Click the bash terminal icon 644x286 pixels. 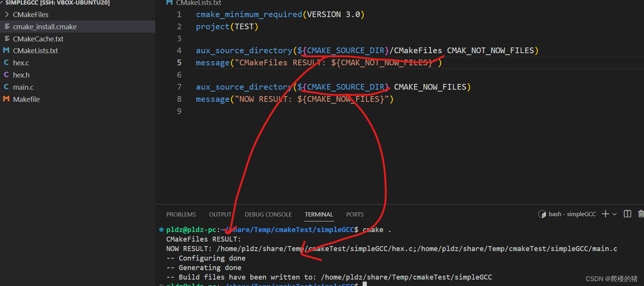[542, 214]
